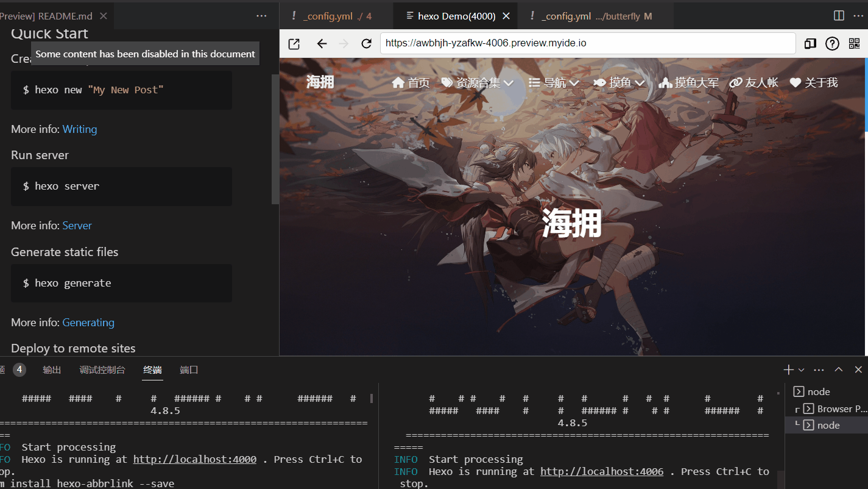
Task: Select the 终端 panel tab
Action: [152, 369]
